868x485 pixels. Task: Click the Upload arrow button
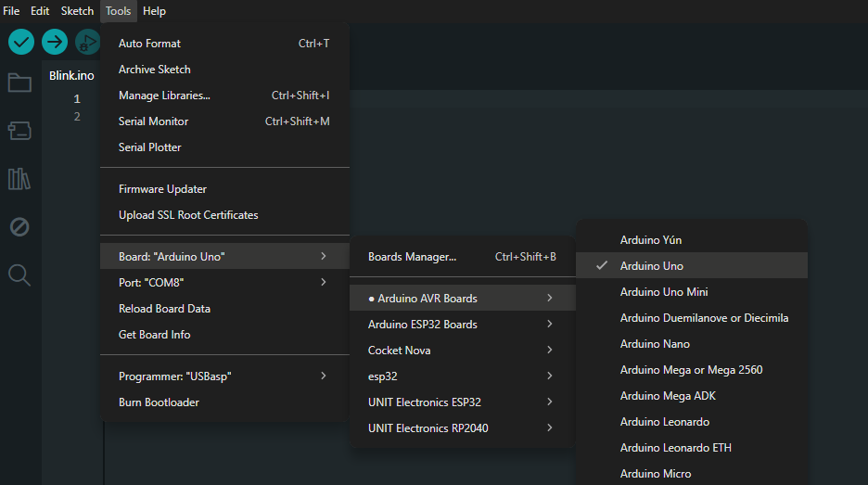pyautogui.click(x=55, y=42)
